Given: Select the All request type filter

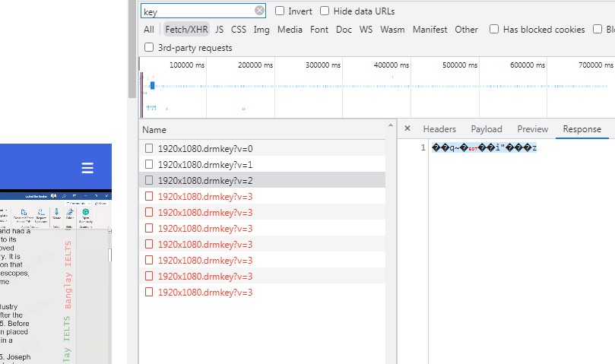Looking at the screenshot, I should pos(149,30).
